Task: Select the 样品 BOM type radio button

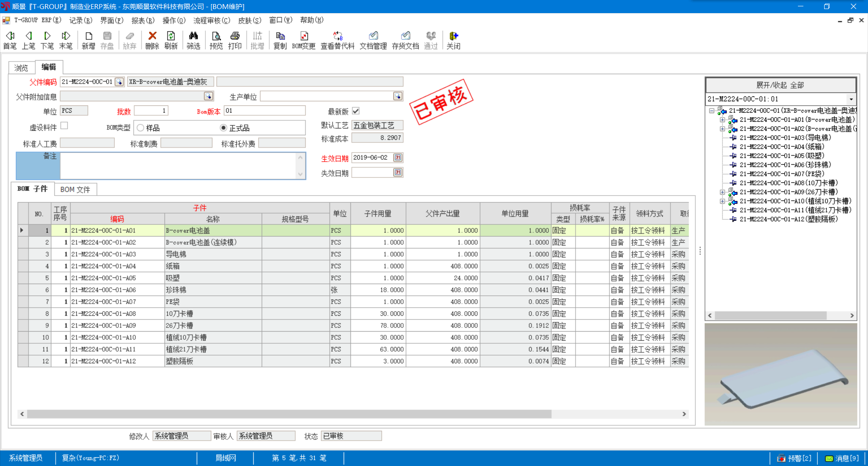Action: tap(141, 128)
